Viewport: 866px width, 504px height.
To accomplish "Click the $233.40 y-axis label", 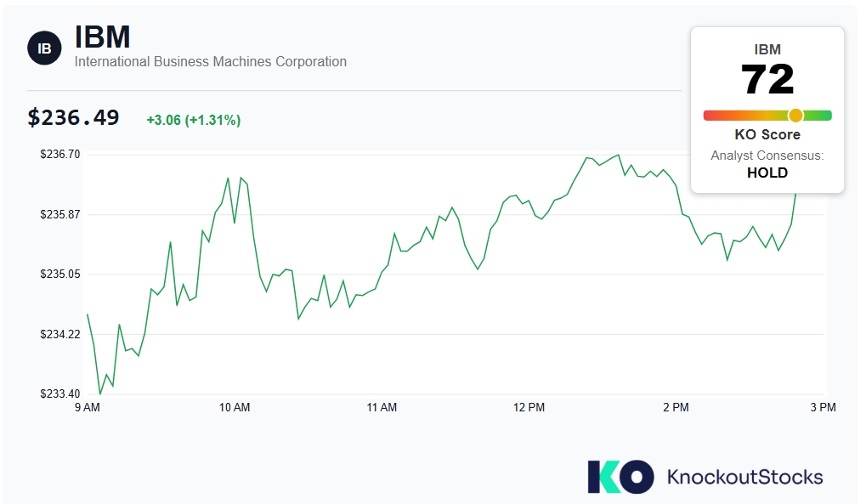I will tap(59, 394).
